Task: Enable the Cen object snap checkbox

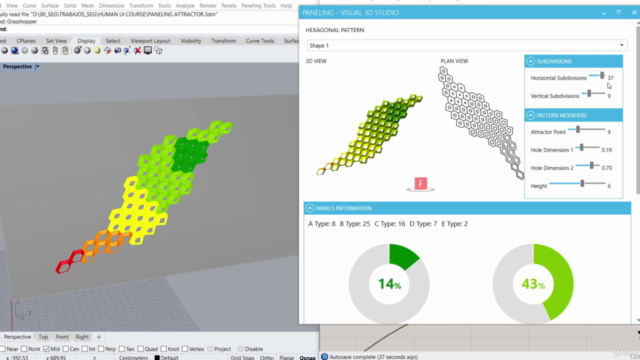Action: pos(65,349)
